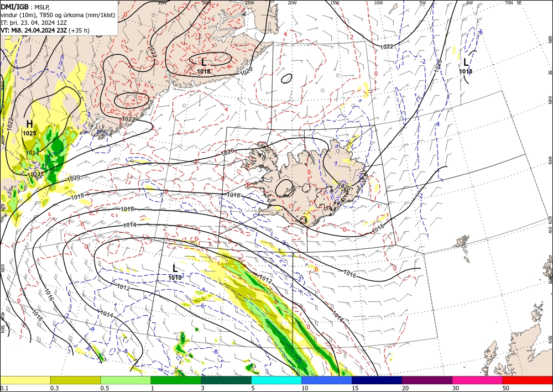Click the olive 0.3 precipitation legend swatch
The width and height of the screenshot is (553, 392).
coord(75,380)
